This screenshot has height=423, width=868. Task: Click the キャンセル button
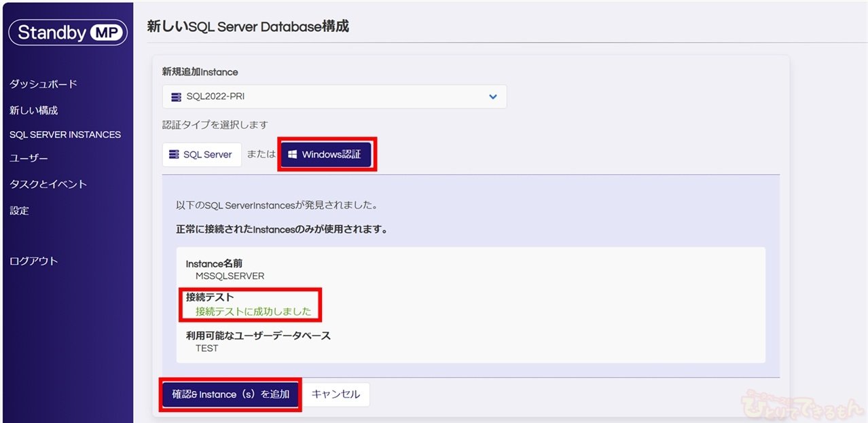[x=336, y=394]
